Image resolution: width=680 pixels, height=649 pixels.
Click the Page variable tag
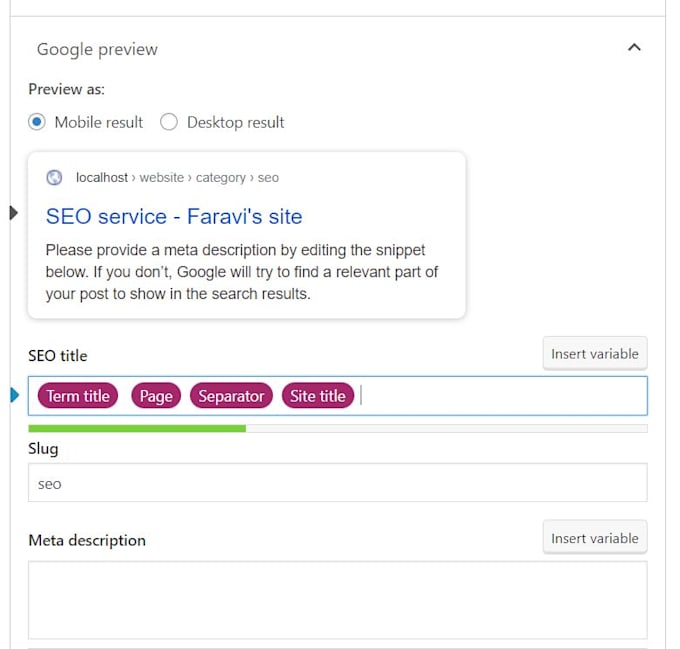156,396
